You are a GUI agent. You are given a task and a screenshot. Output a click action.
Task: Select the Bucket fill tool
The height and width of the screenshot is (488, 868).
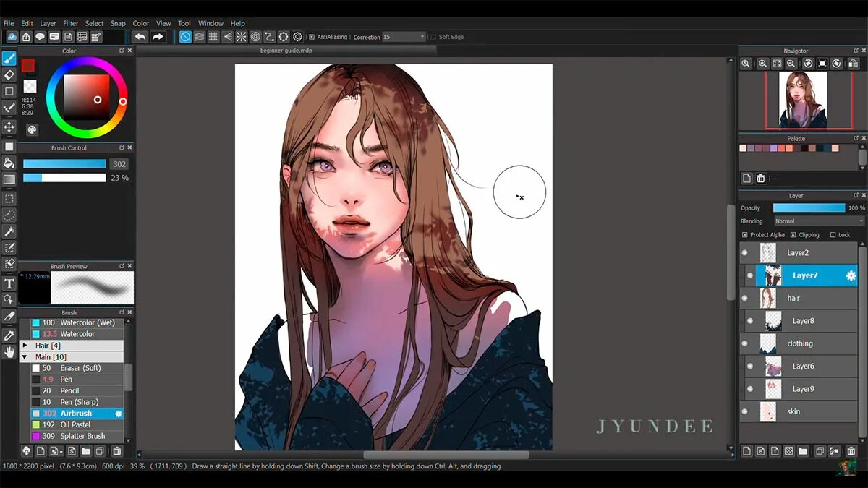(9, 163)
